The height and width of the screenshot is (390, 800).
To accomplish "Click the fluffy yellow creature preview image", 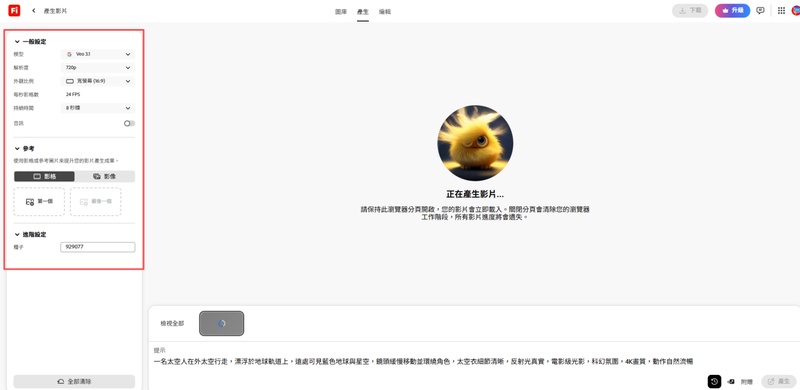I will [475, 143].
